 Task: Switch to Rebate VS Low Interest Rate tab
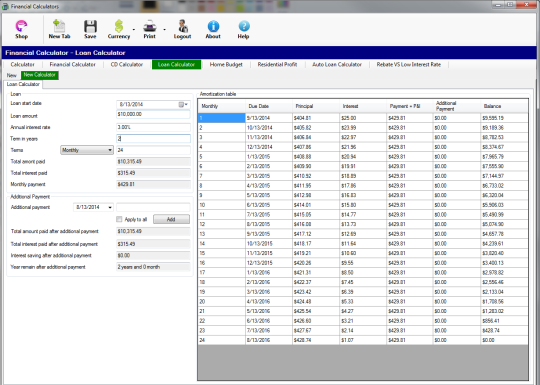[x=408, y=64]
